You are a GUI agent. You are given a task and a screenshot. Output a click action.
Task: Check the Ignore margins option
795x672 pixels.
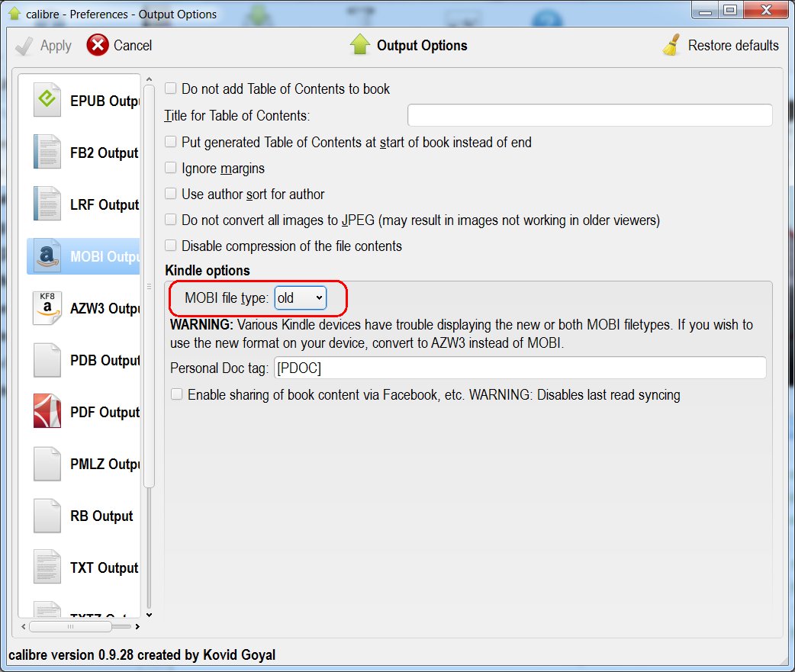[171, 167]
